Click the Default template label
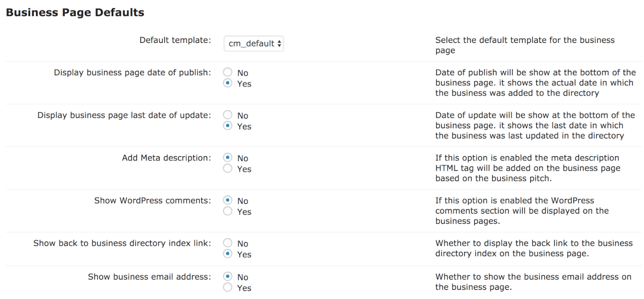644x299 pixels. 175,40
